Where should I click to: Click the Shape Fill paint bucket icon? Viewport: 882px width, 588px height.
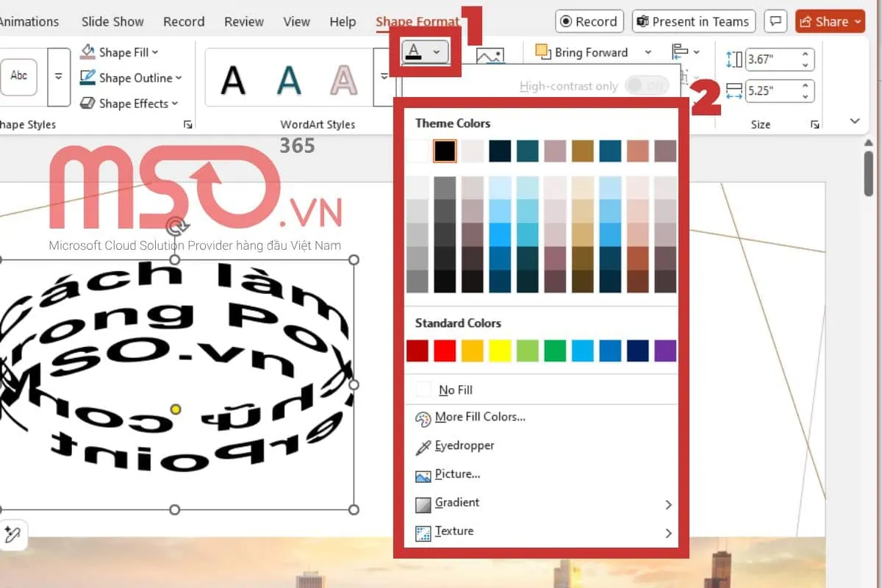pos(88,52)
